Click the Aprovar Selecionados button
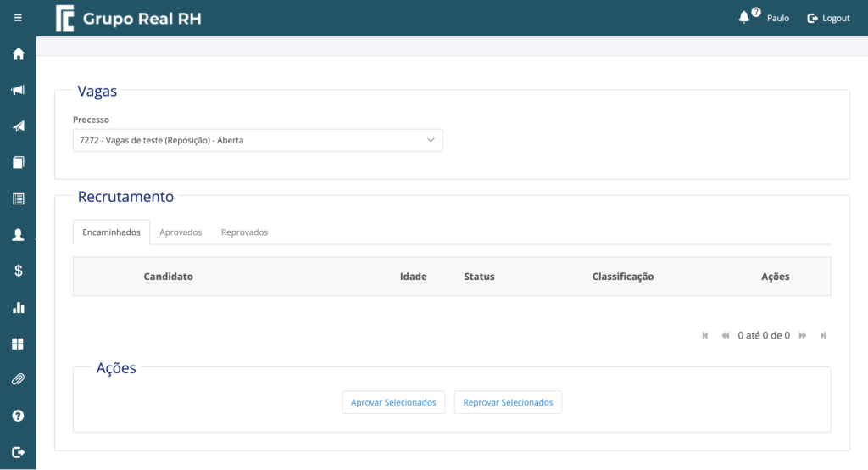 coord(393,402)
